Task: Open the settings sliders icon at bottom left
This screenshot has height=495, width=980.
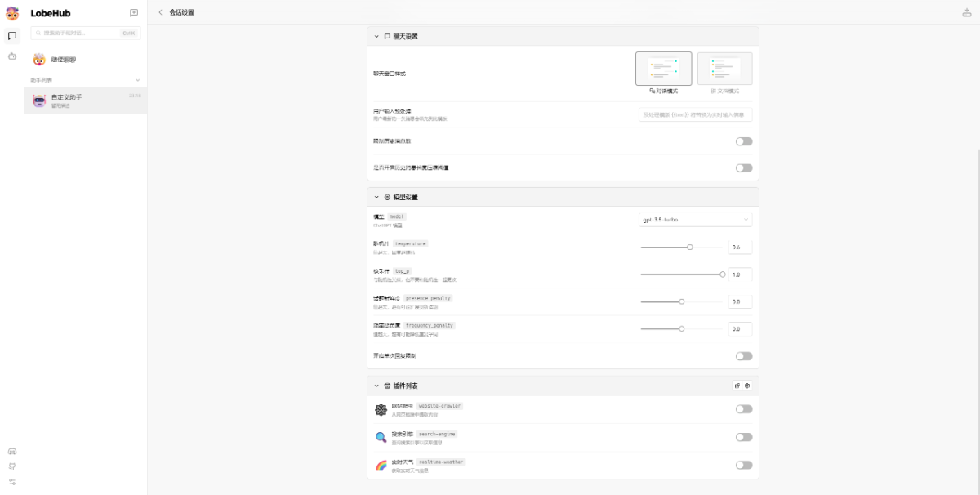Action: pos(12,481)
